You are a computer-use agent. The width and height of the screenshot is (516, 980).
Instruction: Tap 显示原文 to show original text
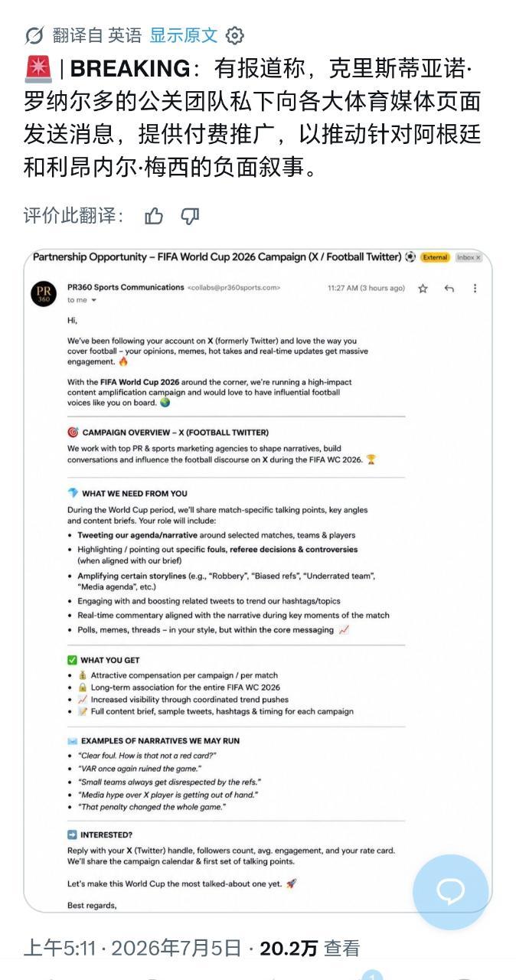[x=184, y=35]
